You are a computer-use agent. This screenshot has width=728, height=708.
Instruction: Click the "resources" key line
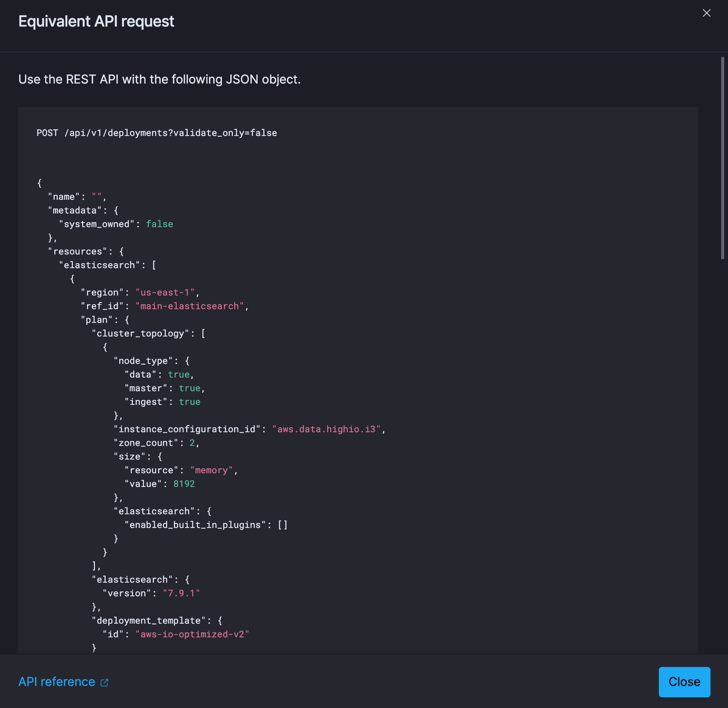86,251
